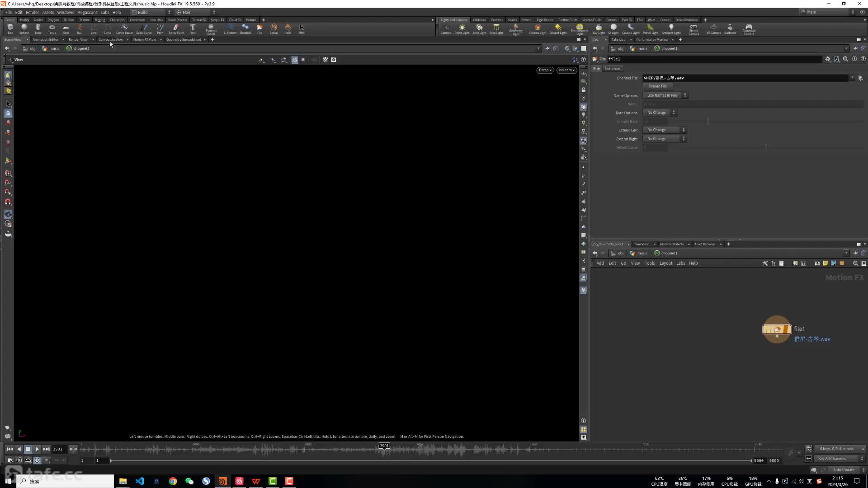
Task: Open Extend Left dropdown
Action: 665,130
